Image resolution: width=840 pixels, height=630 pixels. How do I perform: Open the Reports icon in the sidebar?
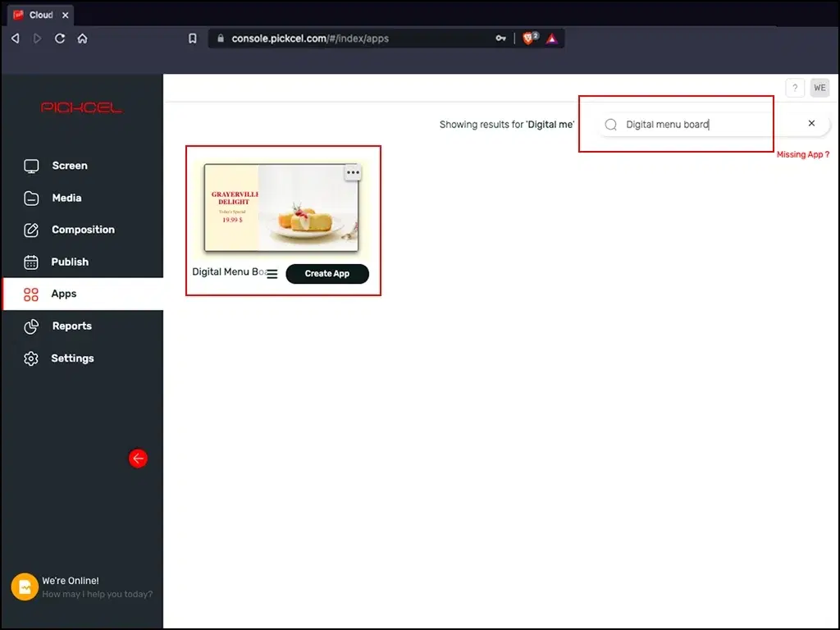point(30,326)
